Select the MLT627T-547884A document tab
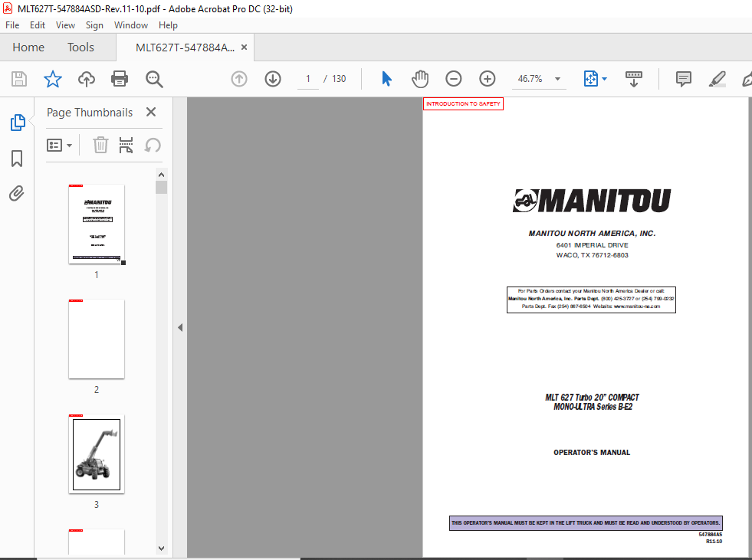 pyautogui.click(x=185, y=47)
